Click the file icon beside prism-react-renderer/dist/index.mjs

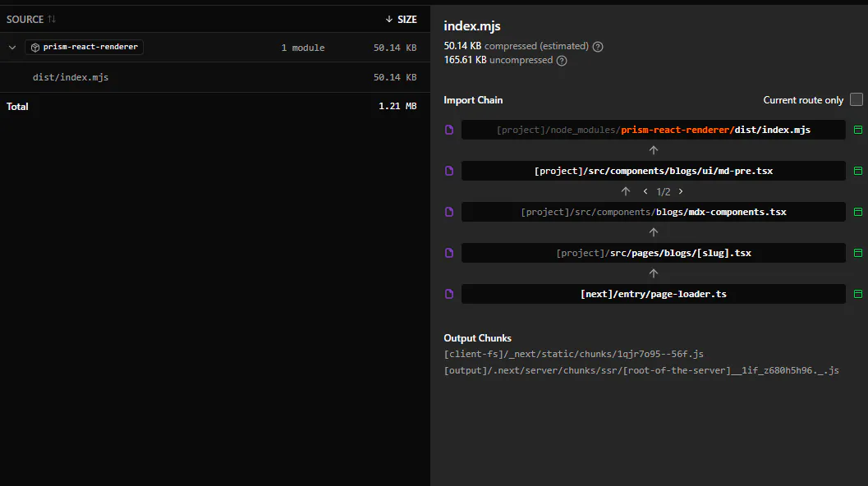449,130
